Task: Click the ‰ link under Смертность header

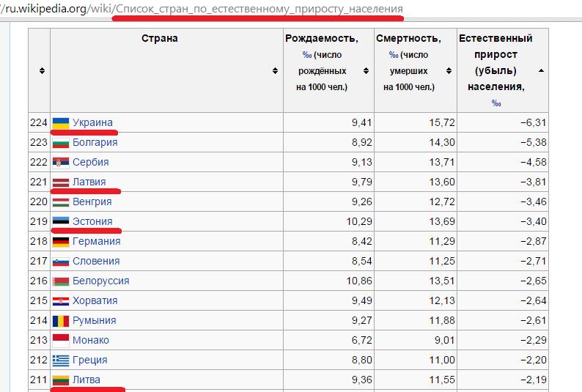Action: coord(394,55)
